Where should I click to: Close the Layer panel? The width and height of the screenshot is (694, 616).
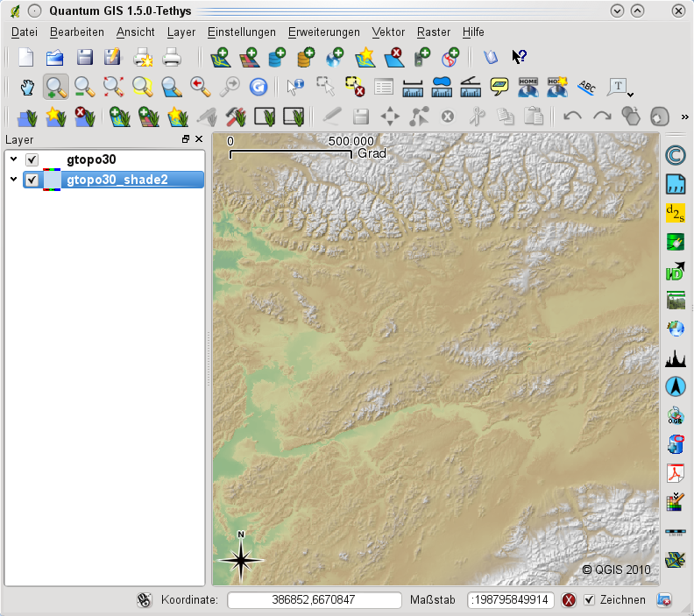(199, 139)
